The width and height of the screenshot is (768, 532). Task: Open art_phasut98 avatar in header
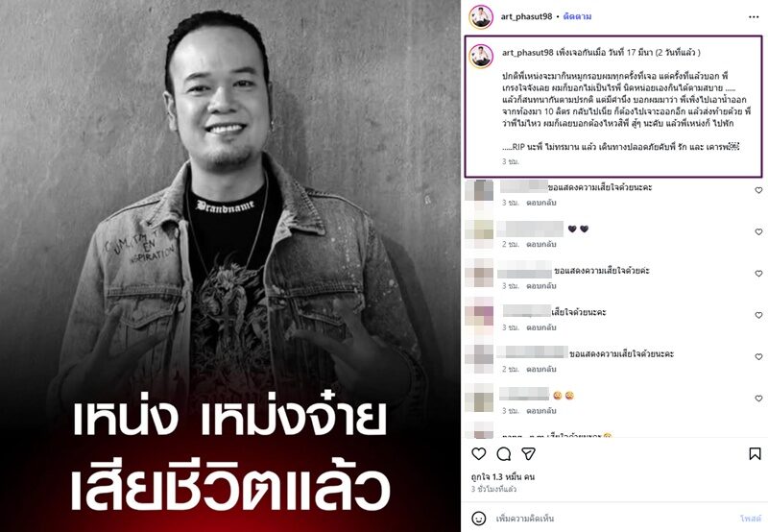481,17
